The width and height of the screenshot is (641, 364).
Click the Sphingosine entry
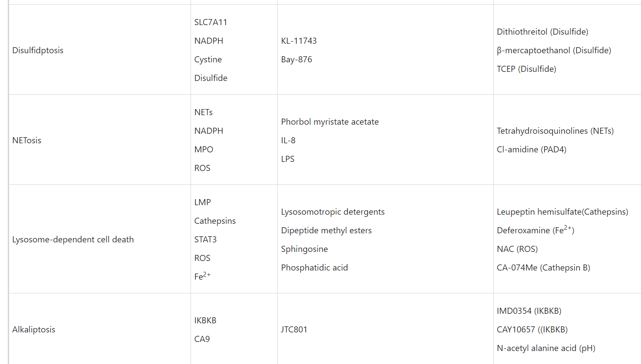tap(304, 249)
